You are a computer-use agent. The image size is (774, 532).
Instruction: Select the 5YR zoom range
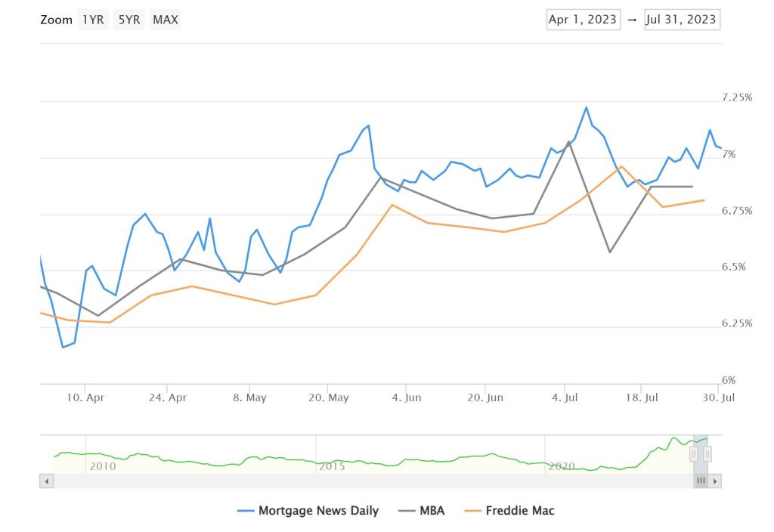(128, 20)
